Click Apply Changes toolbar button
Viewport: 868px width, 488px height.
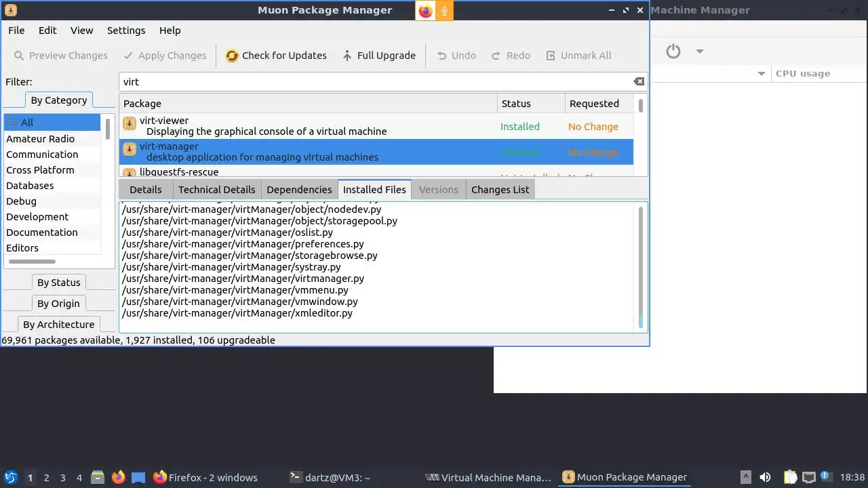(165, 56)
